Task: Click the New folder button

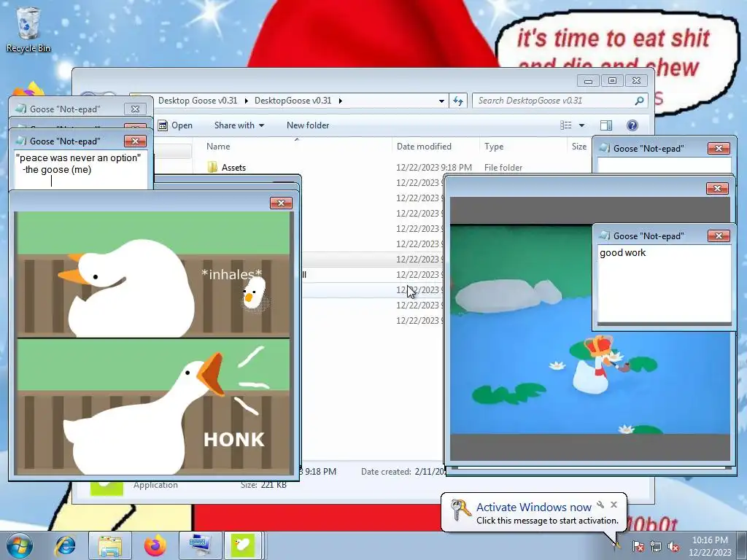Action: click(x=308, y=125)
